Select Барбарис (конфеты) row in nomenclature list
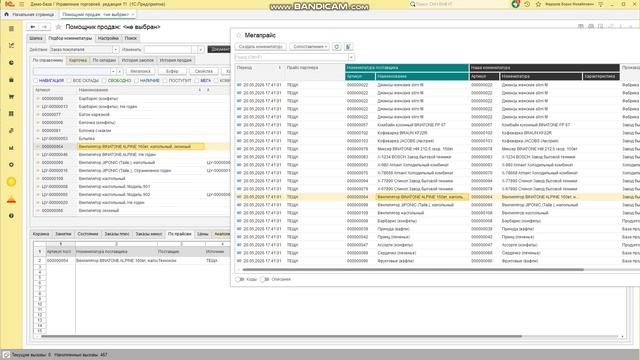This screenshot has width=640, height=360. click(133, 98)
